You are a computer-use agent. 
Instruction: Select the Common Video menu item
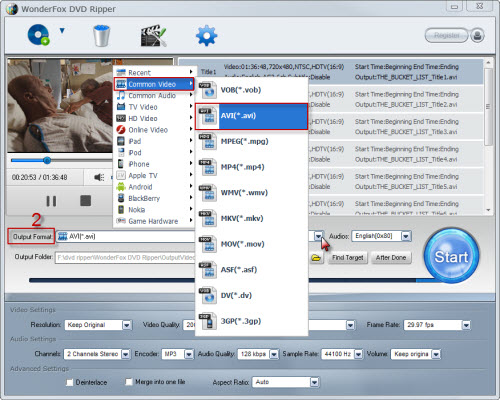154,84
